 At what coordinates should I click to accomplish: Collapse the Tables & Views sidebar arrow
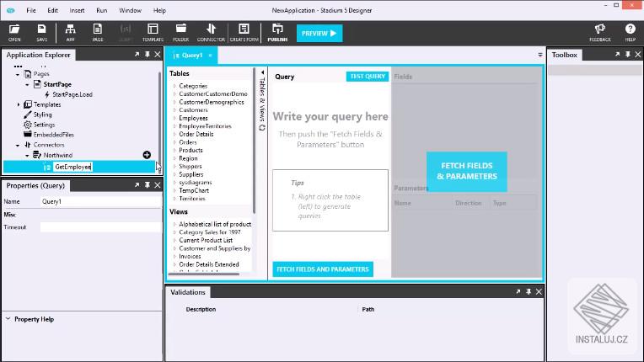263,72
